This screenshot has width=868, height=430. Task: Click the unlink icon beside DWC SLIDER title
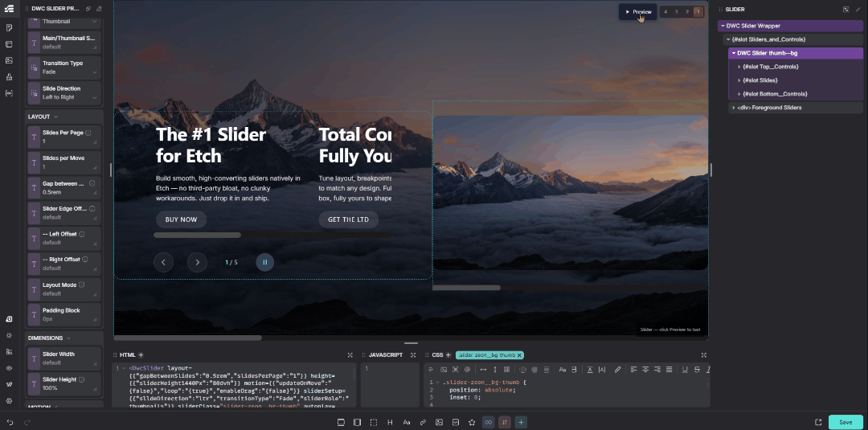click(88, 9)
